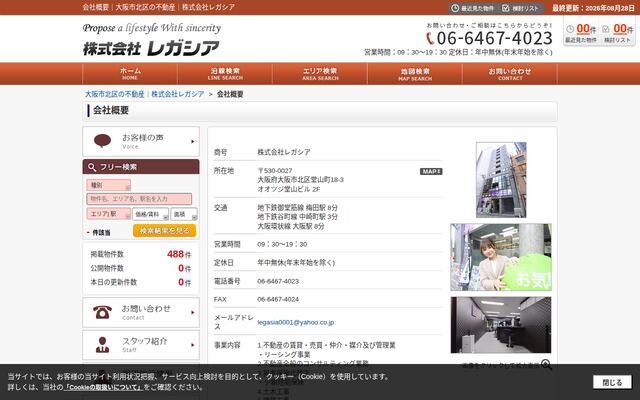
Task: Open the office interior photo
Action: click(501, 325)
